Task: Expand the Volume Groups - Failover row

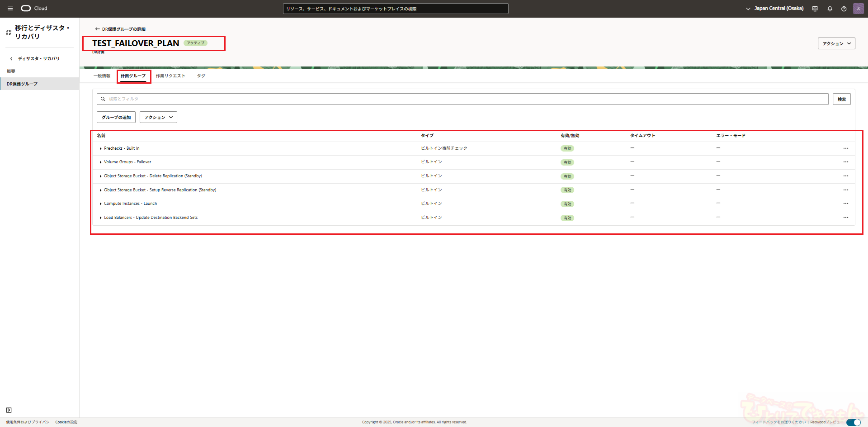Action: coord(100,162)
